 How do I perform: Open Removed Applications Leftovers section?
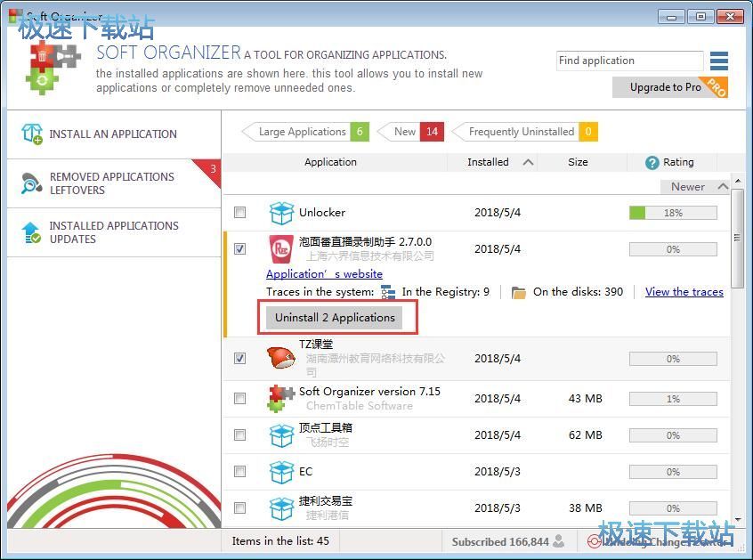(x=114, y=183)
